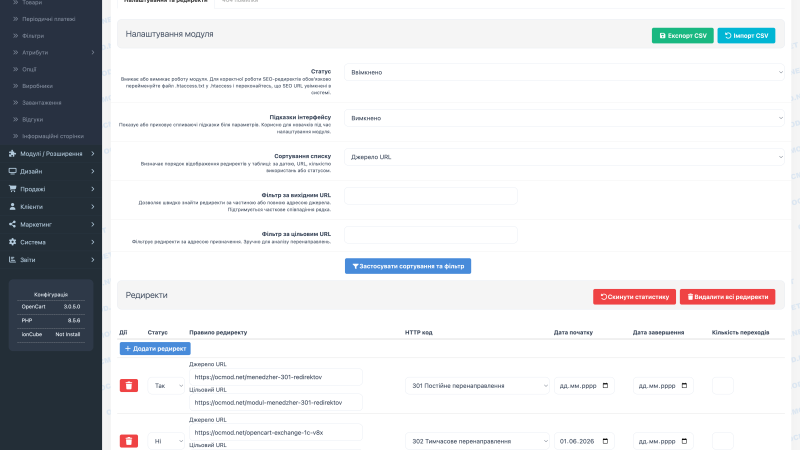The height and width of the screenshot is (450, 800).
Task: Open the Продажі sidebar menu
Action: click(51, 189)
